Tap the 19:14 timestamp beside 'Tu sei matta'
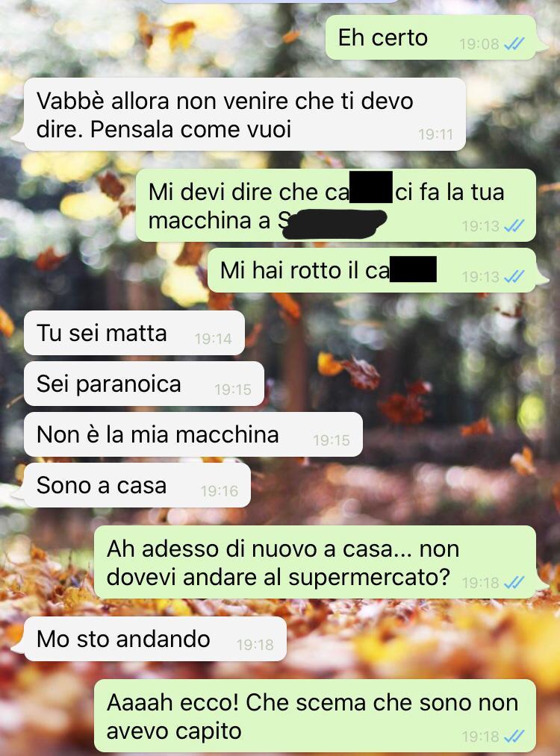 tap(214, 339)
